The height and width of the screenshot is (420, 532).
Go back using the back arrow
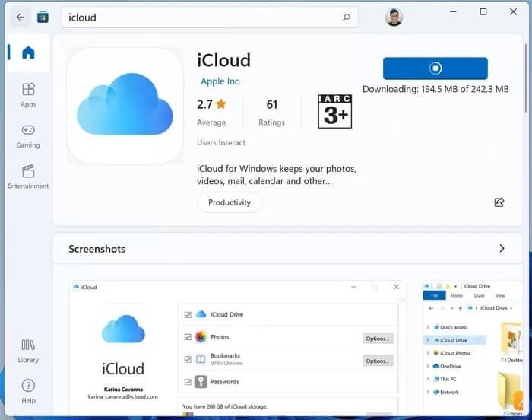pyautogui.click(x=21, y=17)
